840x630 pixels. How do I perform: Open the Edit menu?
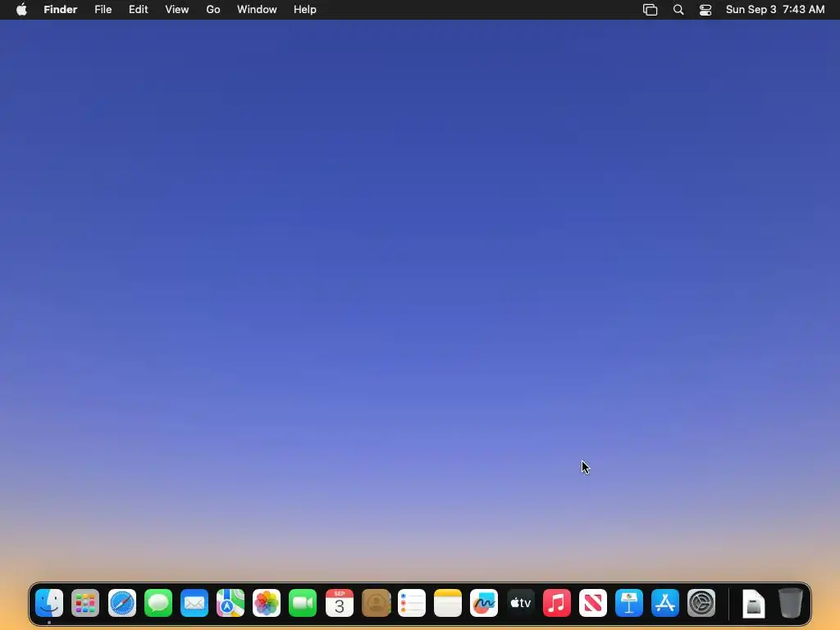click(138, 9)
